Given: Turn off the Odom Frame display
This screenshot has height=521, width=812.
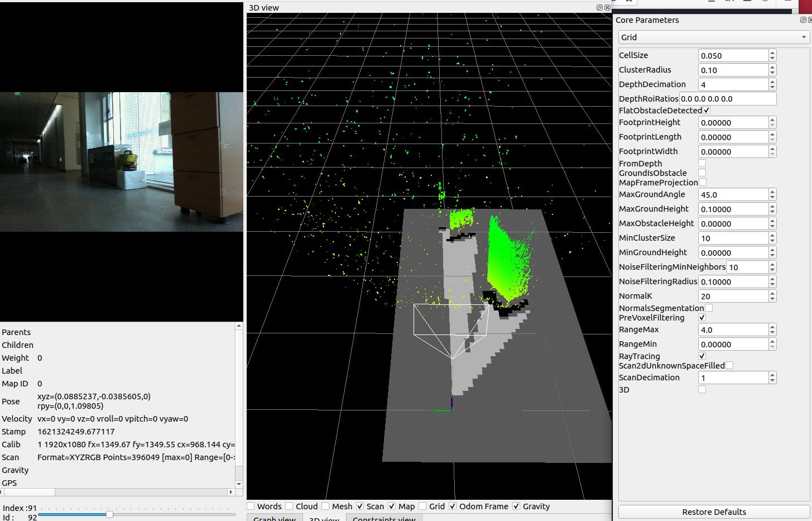Looking at the screenshot, I should [452, 506].
